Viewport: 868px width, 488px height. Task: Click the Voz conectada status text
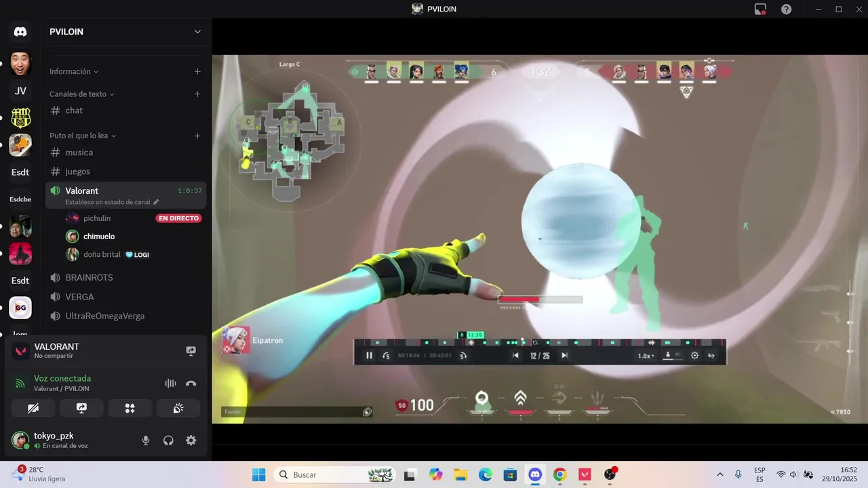(62, 378)
